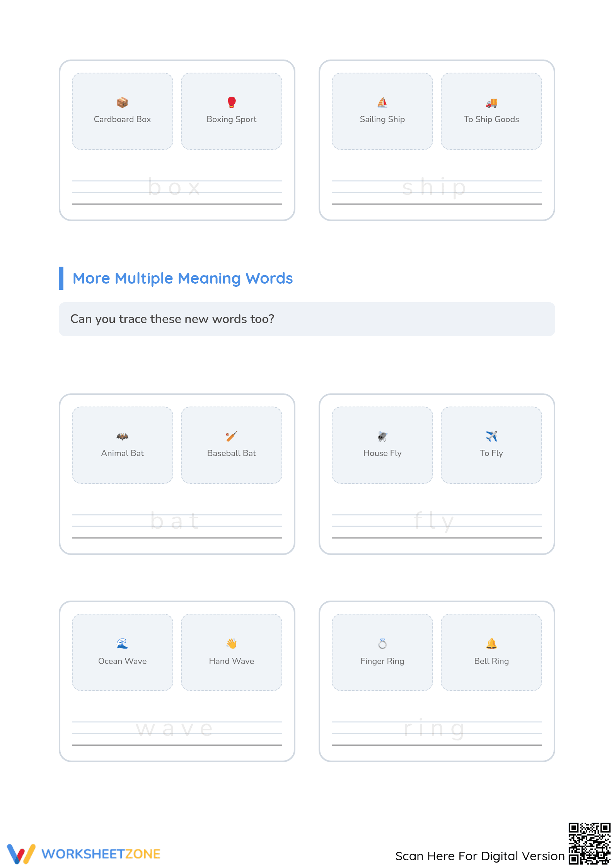614x868 pixels.
Task: Click the baseball bat icon
Action: tap(232, 436)
